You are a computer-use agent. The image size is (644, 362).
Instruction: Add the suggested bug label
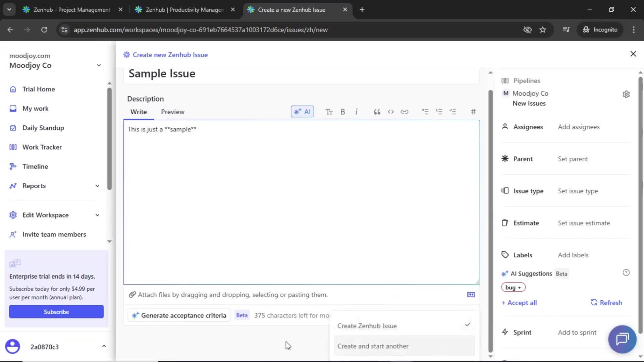[x=513, y=287]
